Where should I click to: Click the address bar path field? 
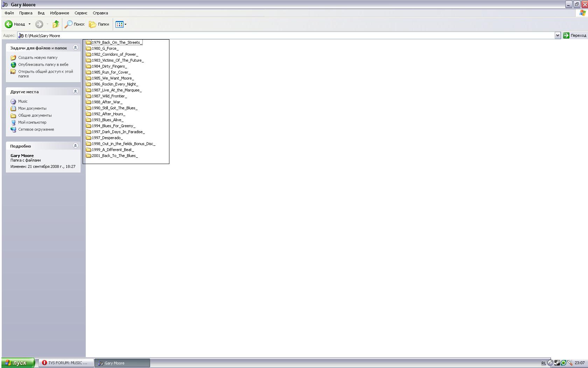tap(280, 35)
